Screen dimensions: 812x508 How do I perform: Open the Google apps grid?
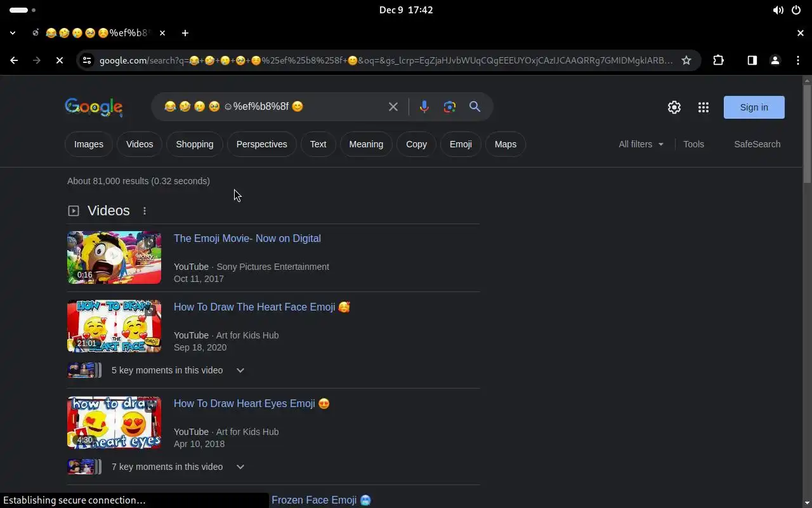pos(704,107)
